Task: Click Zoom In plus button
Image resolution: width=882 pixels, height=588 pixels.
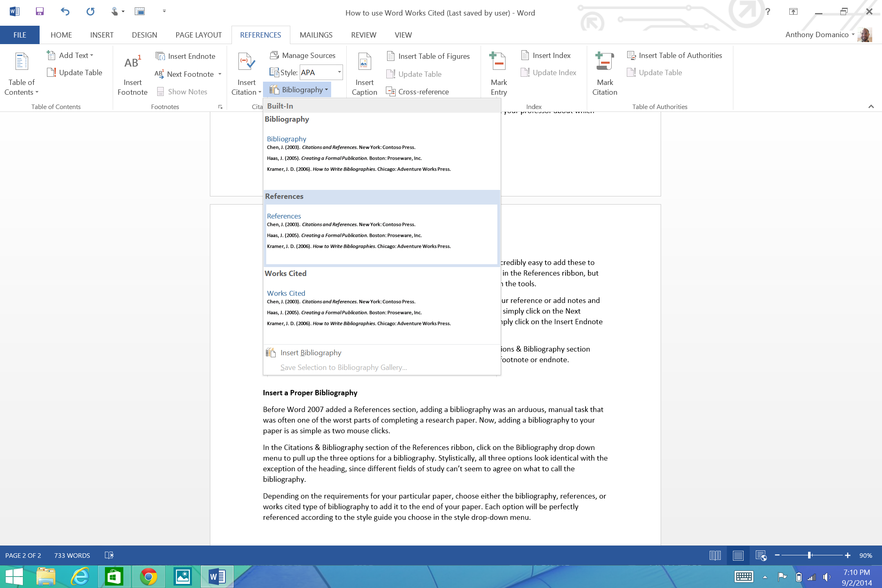Action: 848,555
